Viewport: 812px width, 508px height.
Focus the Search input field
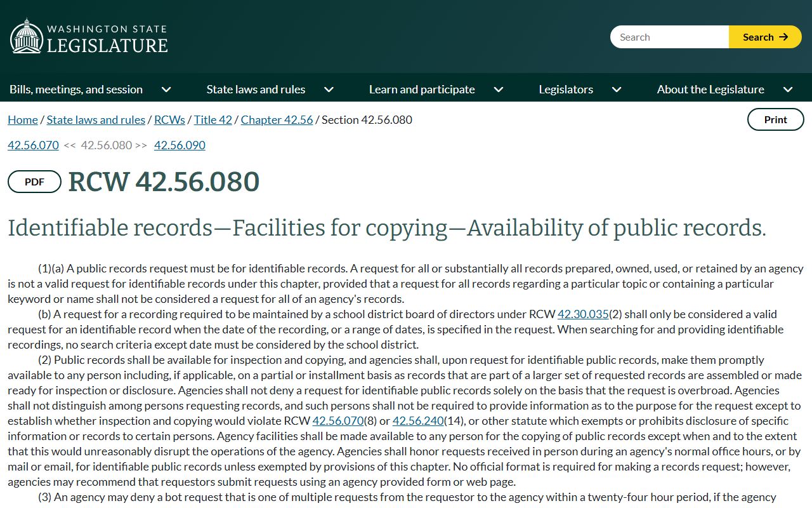click(x=670, y=37)
